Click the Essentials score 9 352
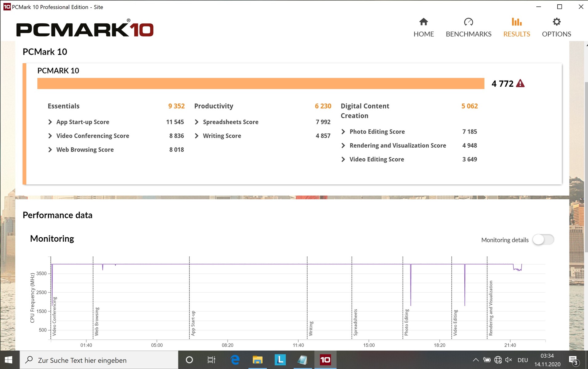 point(177,106)
